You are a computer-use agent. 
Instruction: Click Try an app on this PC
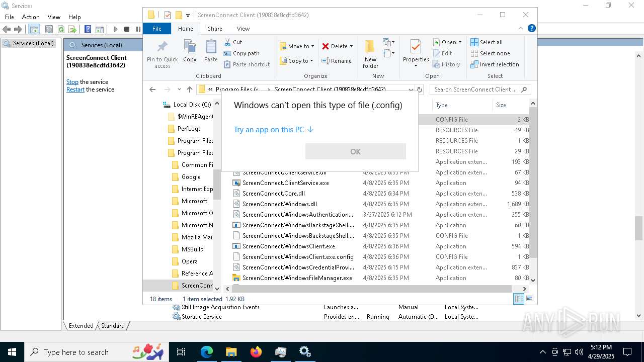274,130
